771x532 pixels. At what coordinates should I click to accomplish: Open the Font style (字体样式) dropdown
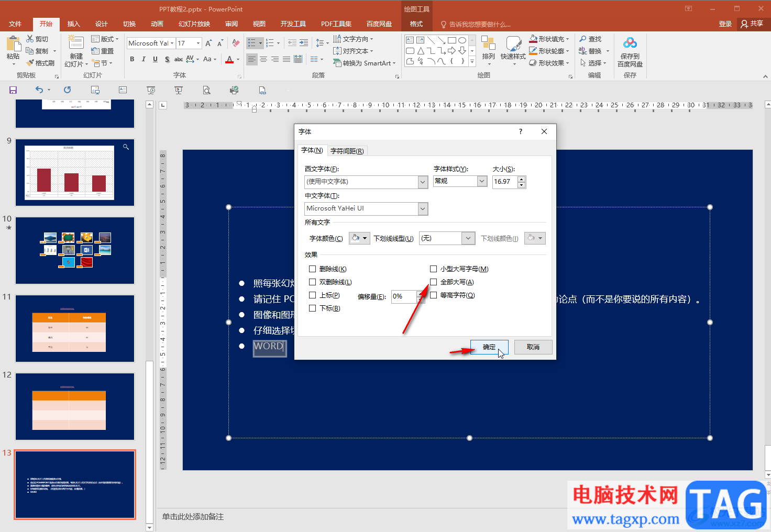click(x=482, y=181)
